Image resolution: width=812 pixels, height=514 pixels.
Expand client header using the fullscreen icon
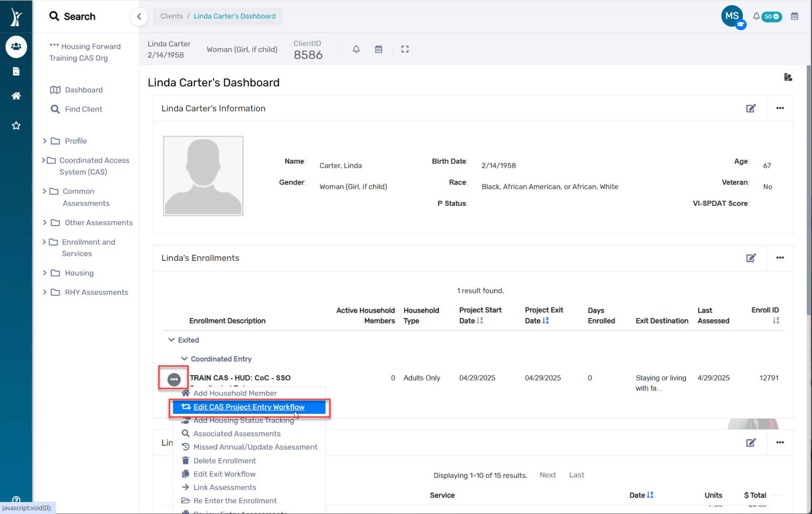click(x=405, y=49)
